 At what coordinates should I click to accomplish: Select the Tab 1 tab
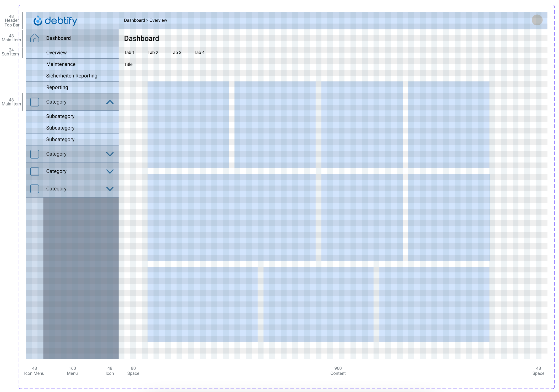(129, 52)
